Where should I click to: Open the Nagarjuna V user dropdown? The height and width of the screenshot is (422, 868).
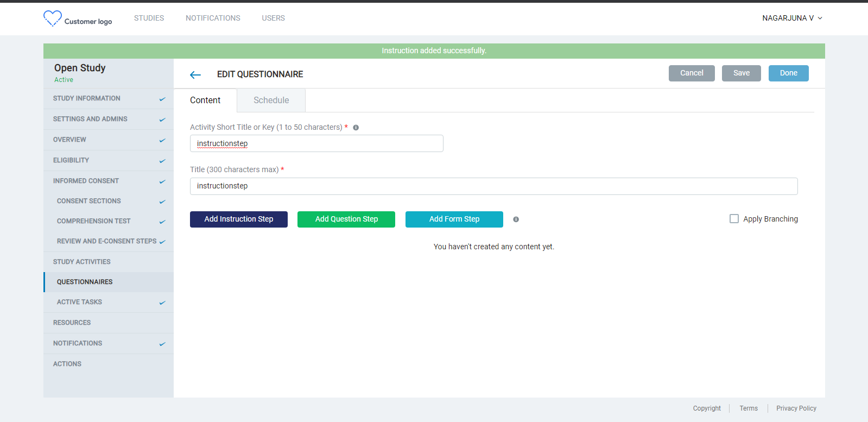click(x=792, y=18)
